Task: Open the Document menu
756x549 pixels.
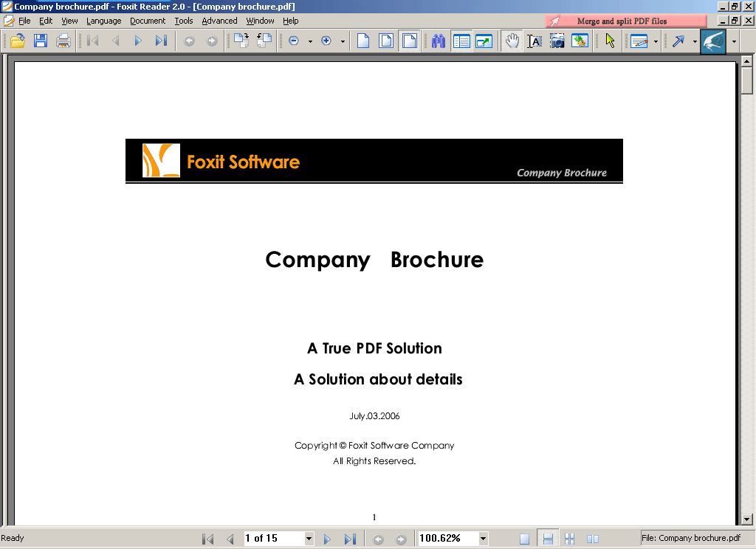Action: tap(148, 21)
